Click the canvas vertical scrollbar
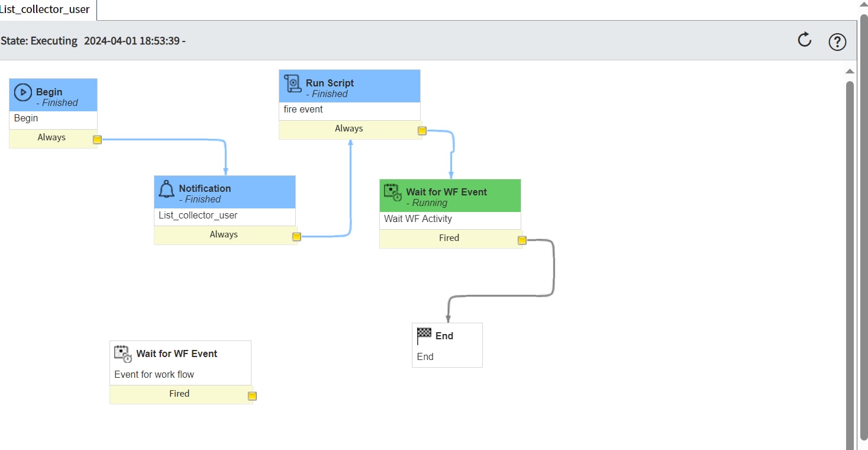Screen dimensions: 868x450 [850, 237]
